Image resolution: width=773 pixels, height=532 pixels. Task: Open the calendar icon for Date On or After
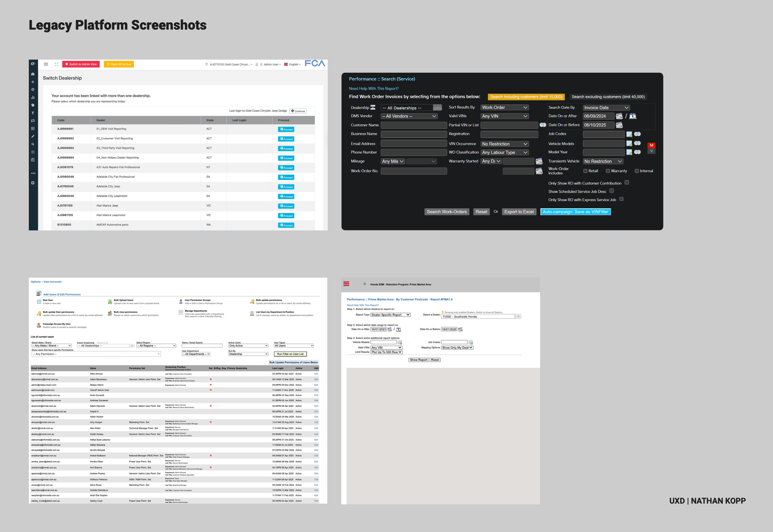(619, 116)
